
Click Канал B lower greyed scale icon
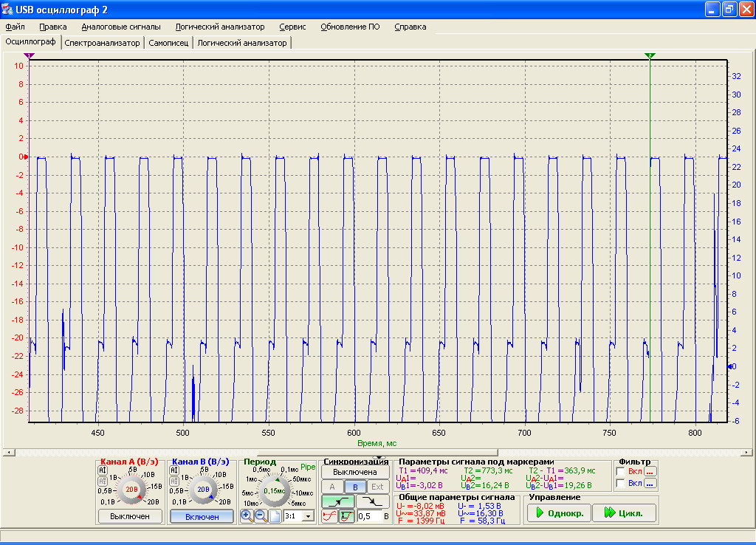174,481
